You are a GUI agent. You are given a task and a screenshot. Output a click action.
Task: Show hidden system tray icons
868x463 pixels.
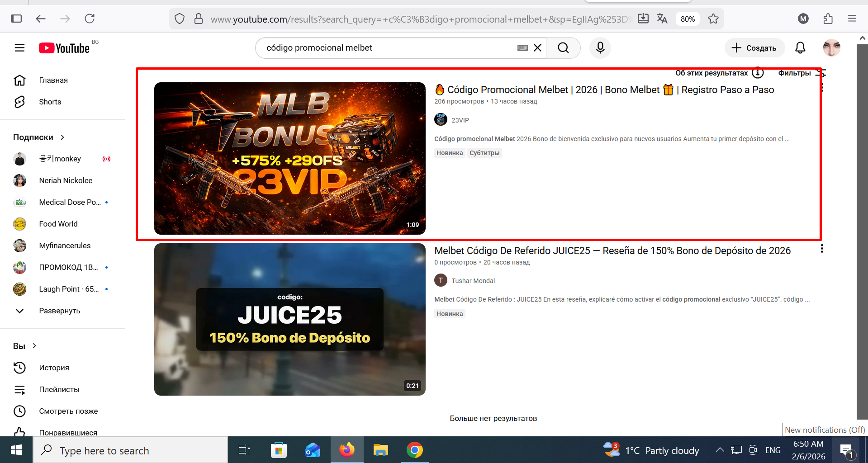click(x=720, y=450)
